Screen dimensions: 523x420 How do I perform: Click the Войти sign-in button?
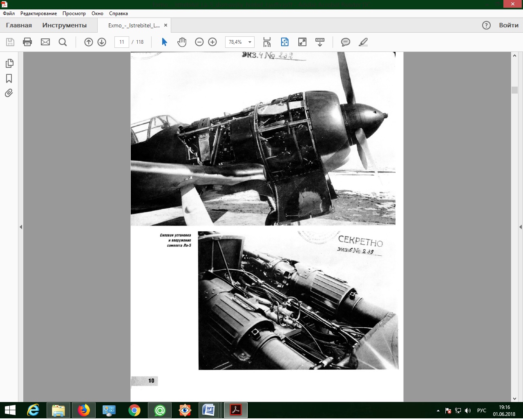[x=508, y=25]
